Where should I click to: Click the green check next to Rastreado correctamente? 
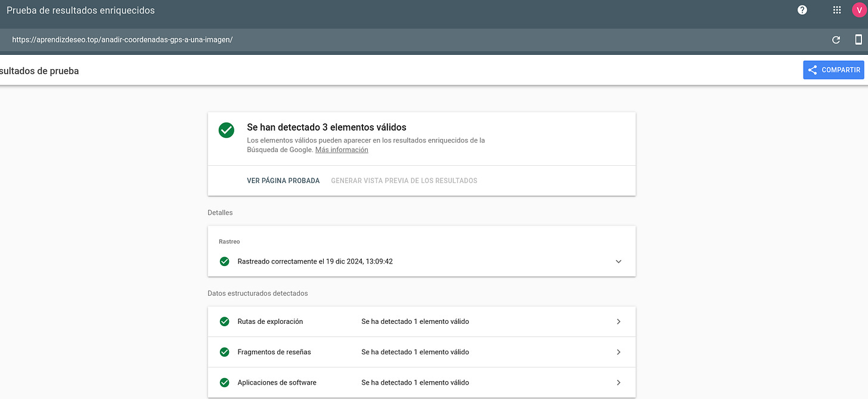coord(225,261)
